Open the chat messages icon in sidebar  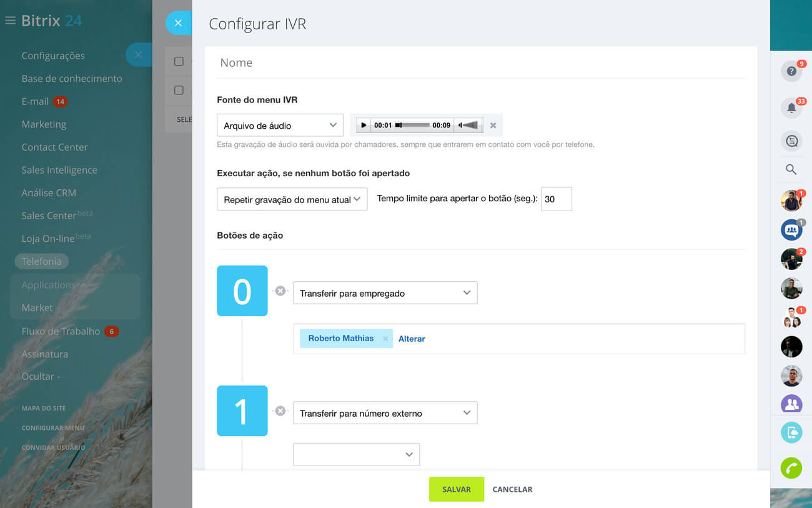pos(791,141)
